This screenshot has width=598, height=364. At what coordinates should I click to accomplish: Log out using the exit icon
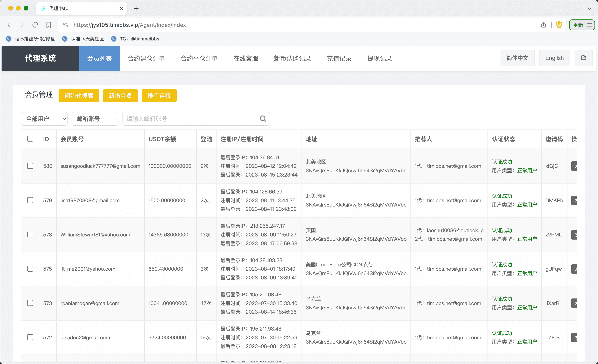pyautogui.click(x=583, y=58)
